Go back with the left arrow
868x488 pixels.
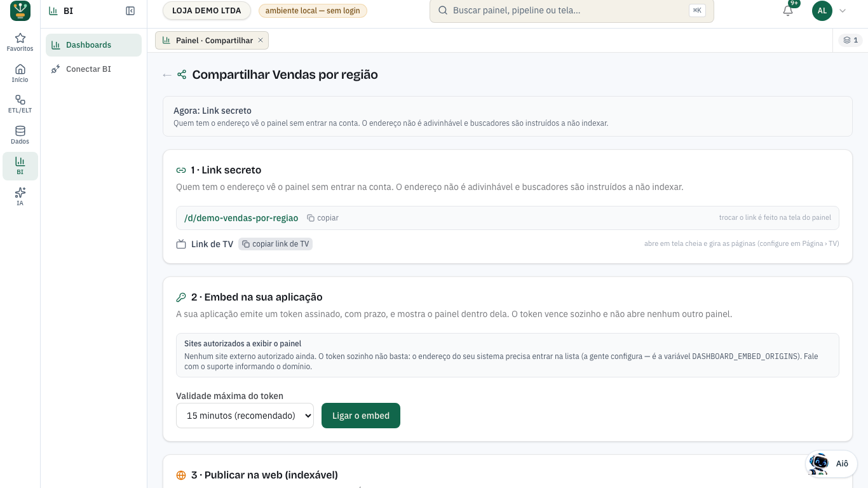click(167, 75)
